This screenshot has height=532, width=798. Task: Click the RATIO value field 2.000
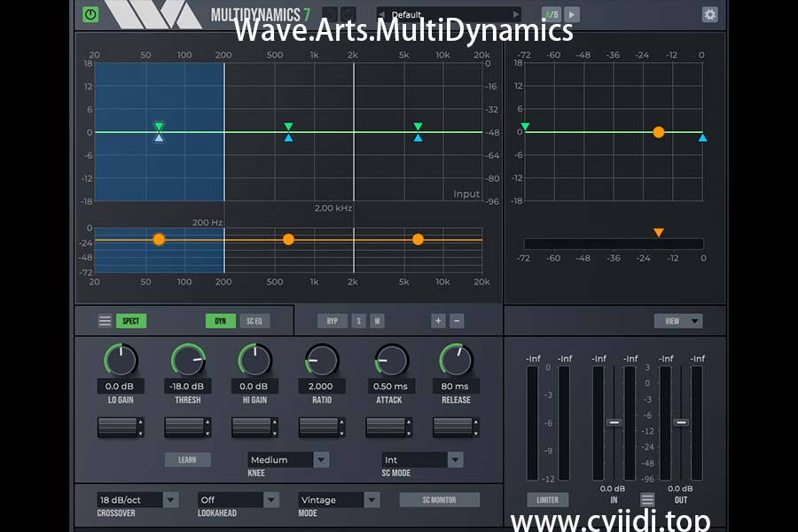pyautogui.click(x=322, y=386)
